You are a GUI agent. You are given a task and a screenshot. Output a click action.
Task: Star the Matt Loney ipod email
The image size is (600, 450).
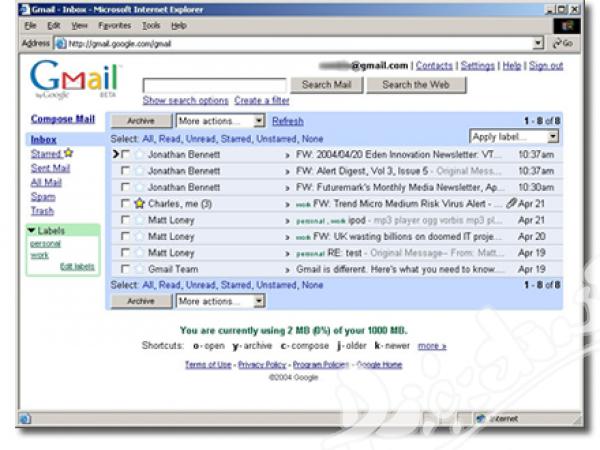pyautogui.click(x=139, y=220)
